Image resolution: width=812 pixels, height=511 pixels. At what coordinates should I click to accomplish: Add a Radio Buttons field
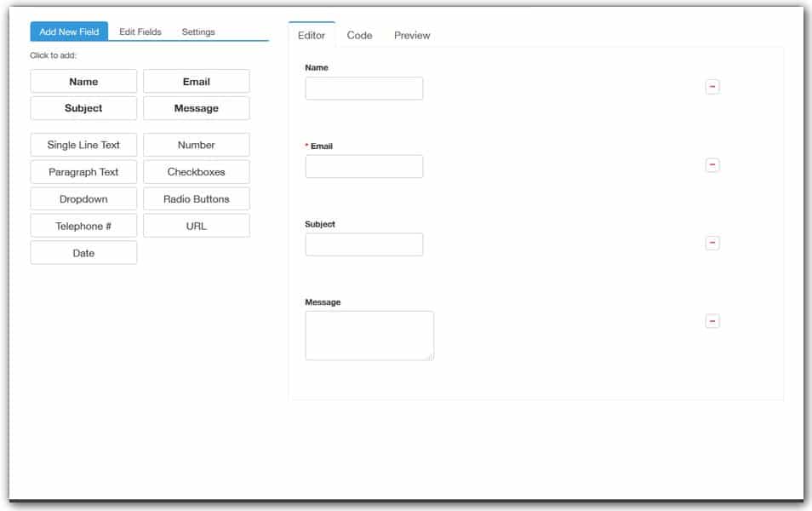pos(197,198)
